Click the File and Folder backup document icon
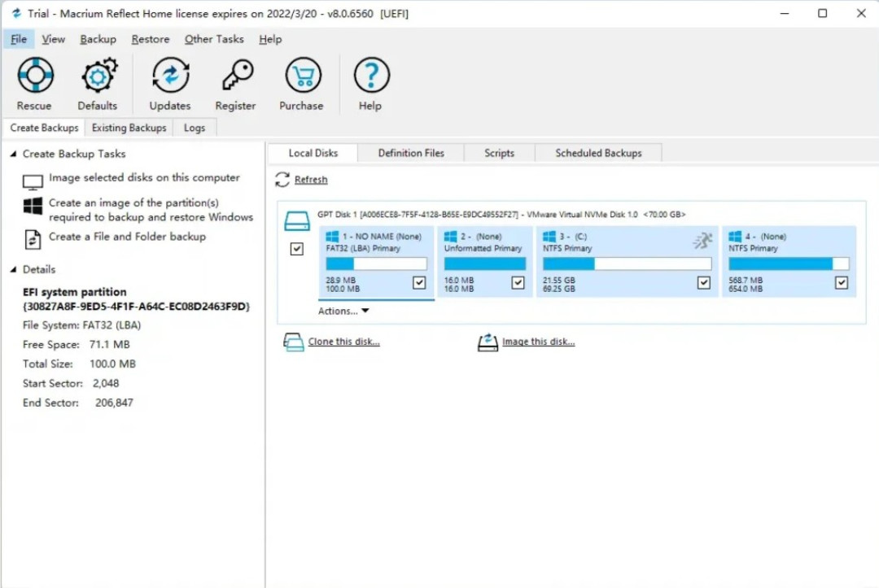The image size is (879, 588). pyautogui.click(x=33, y=240)
